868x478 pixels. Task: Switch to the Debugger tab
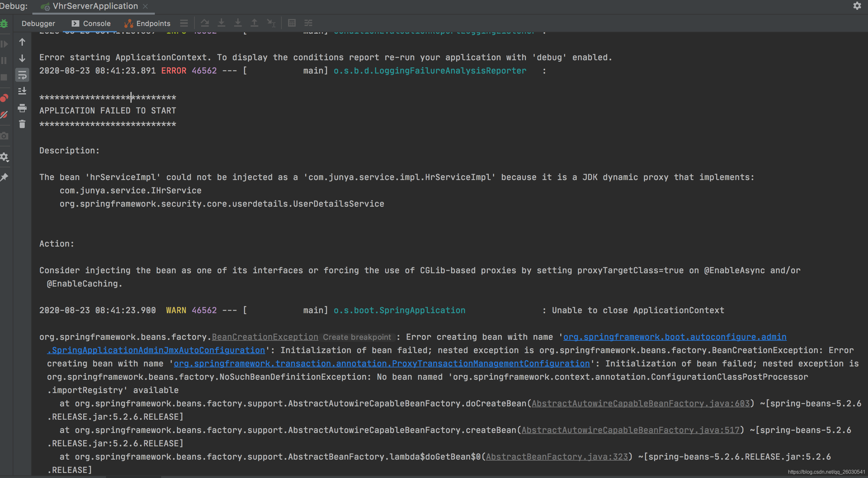click(x=38, y=23)
